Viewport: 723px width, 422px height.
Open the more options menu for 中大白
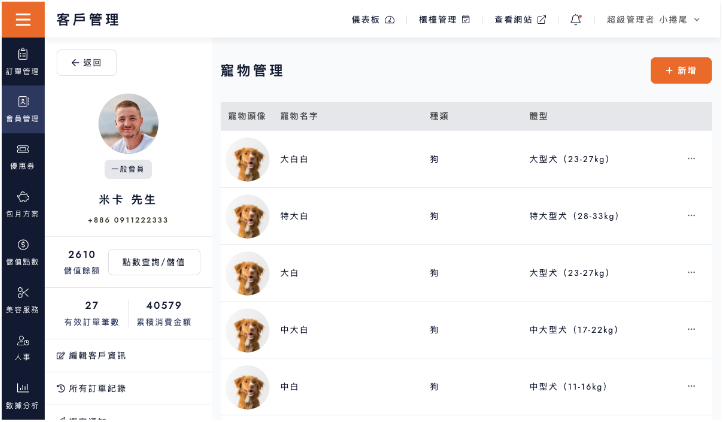pos(691,329)
